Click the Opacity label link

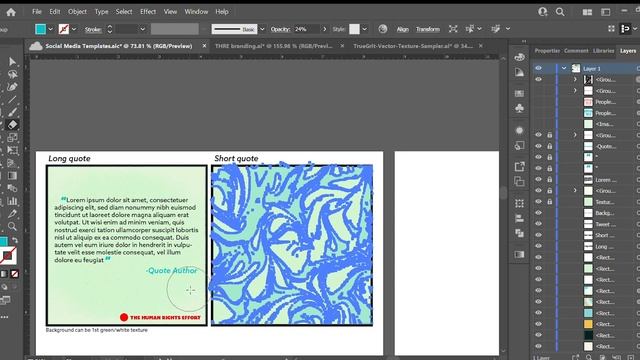280,29
